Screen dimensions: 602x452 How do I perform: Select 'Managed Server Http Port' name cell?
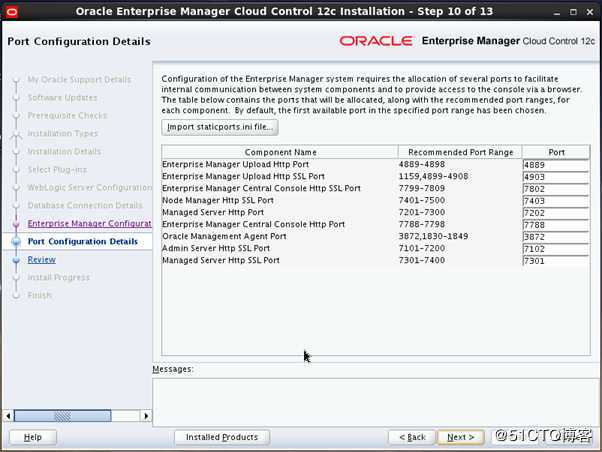tap(213, 212)
